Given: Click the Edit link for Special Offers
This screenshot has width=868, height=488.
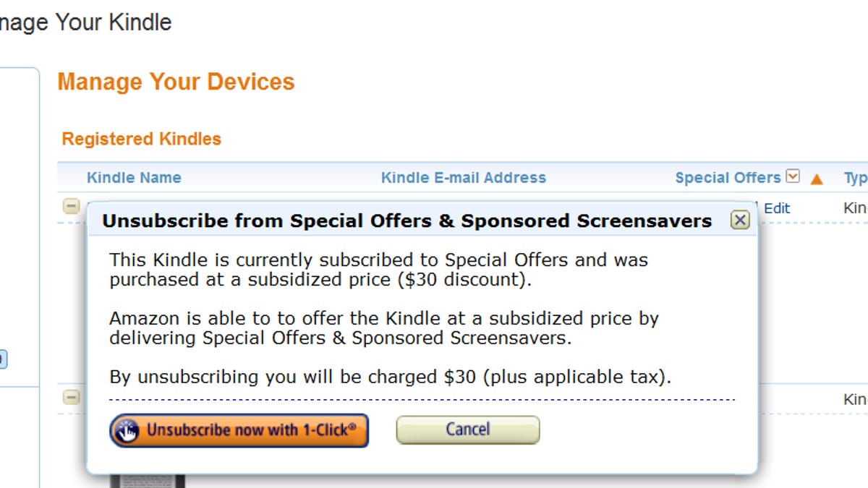Looking at the screenshot, I should (x=777, y=208).
